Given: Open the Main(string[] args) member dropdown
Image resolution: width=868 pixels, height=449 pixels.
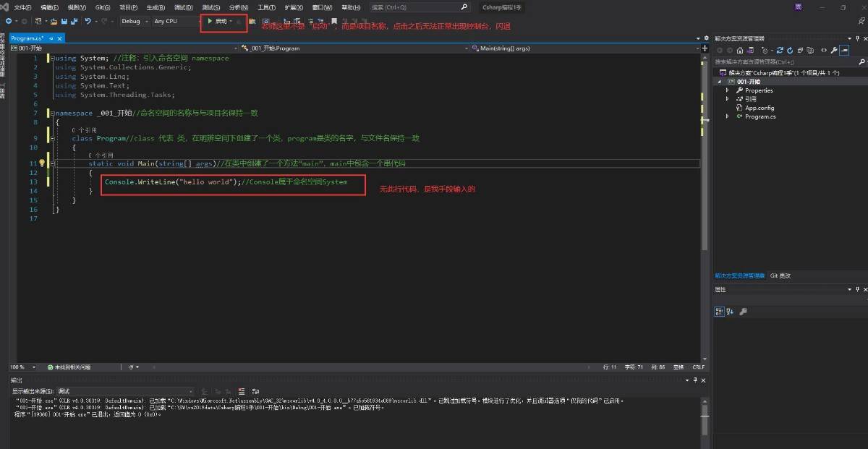Looking at the screenshot, I should 584,48.
